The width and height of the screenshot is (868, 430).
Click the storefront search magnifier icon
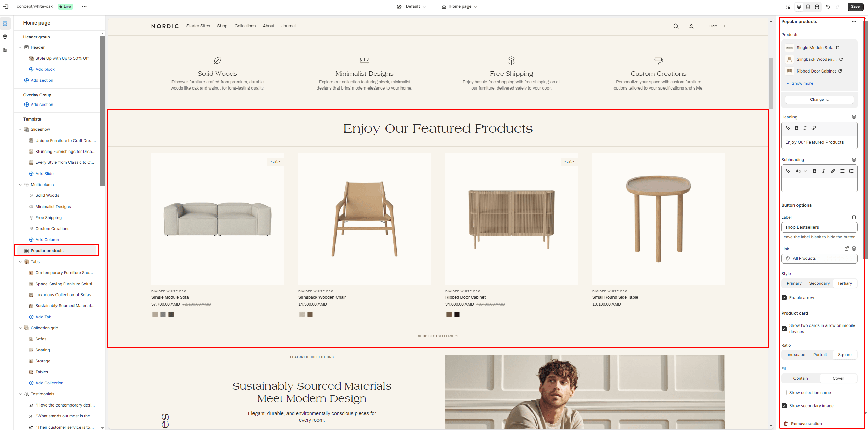[676, 26]
